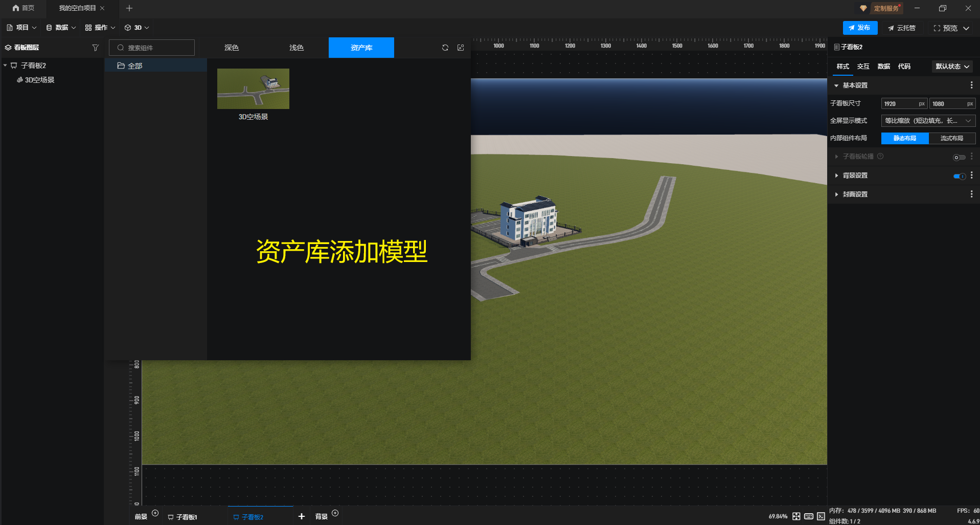
Task: Open the console terminal icon in status bar
Action: tap(821, 516)
